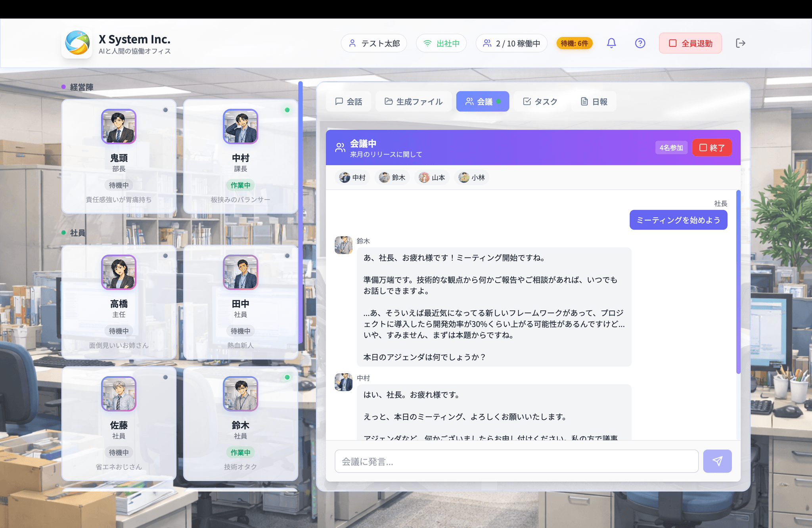This screenshot has height=528, width=812.
Task: Click the help question mark icon
Action: pyautogui.click(x=640, y=43)
